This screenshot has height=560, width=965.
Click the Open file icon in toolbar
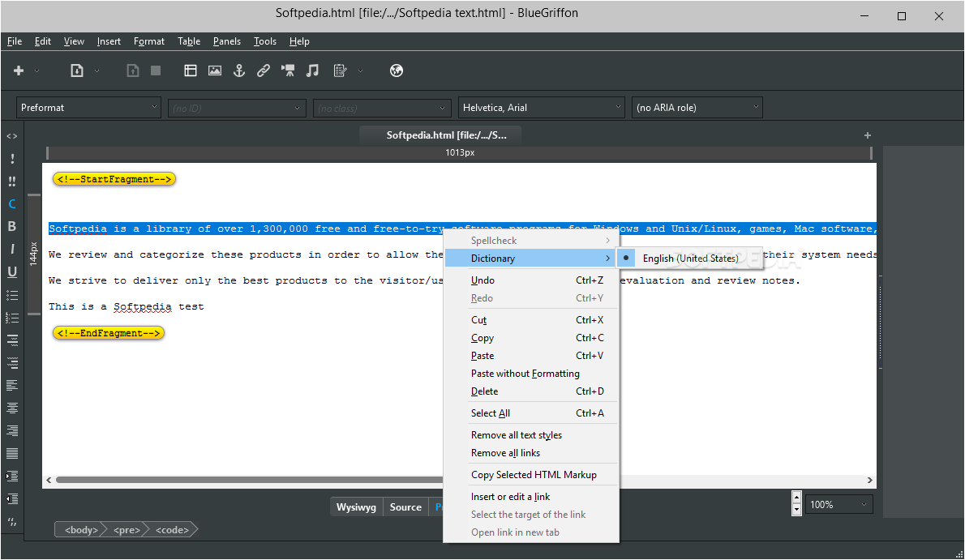(x=77, y=71)
